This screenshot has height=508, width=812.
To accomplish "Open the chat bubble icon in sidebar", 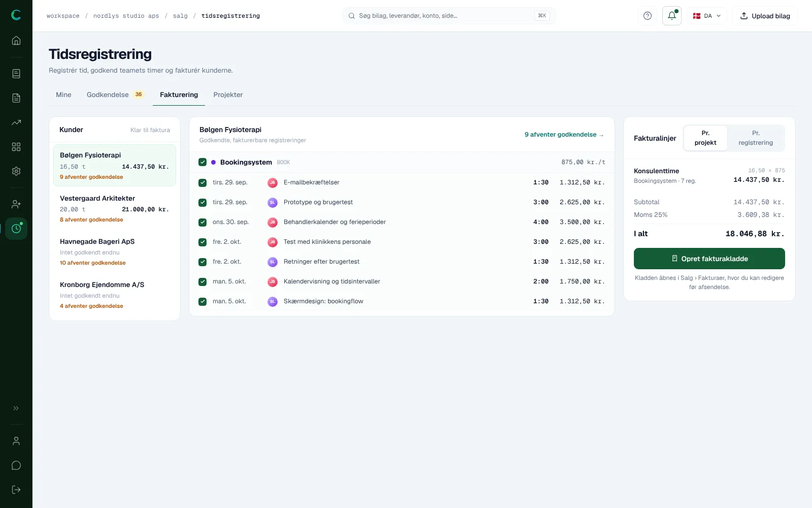I will pyautogui.click(x=16, y=465).
